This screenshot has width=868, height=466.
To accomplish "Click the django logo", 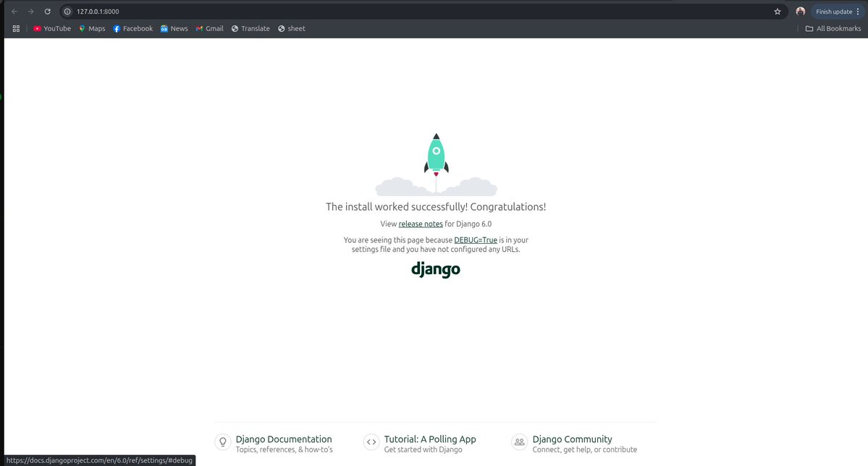I will [436, 269].
